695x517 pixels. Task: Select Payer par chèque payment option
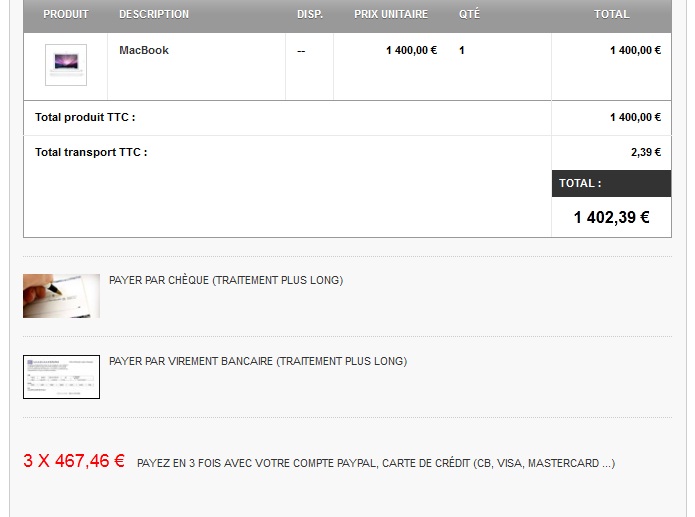pos(226,280)
